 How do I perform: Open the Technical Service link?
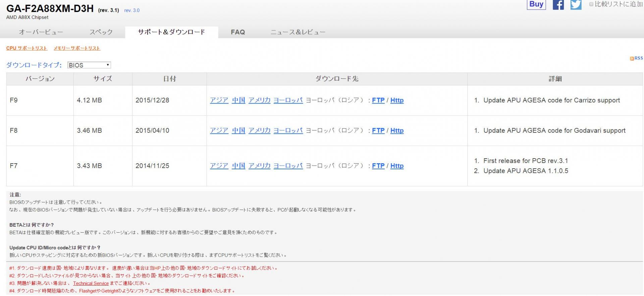pyautogui.click(x=91, y=283)
